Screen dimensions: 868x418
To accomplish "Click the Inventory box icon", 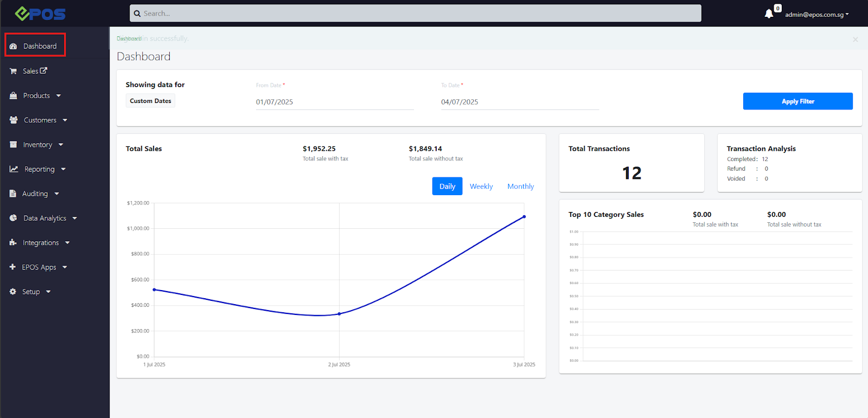I will click(13, 145).
